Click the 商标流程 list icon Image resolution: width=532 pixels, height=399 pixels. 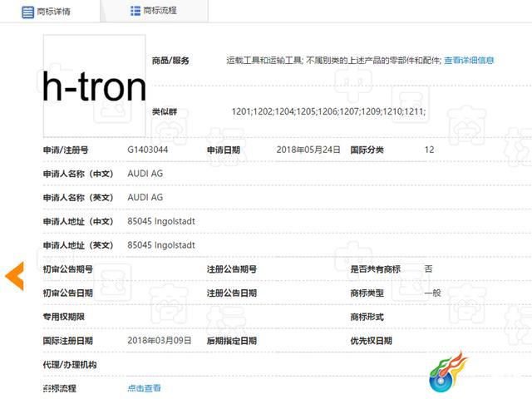pyautogui.click(x=135, y=11)
